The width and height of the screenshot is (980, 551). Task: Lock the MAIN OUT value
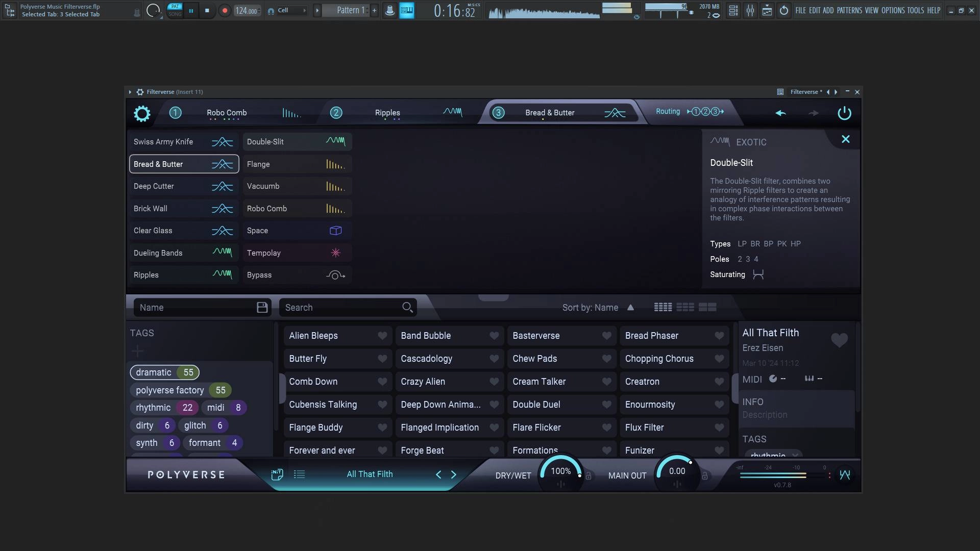click(705, 476)
